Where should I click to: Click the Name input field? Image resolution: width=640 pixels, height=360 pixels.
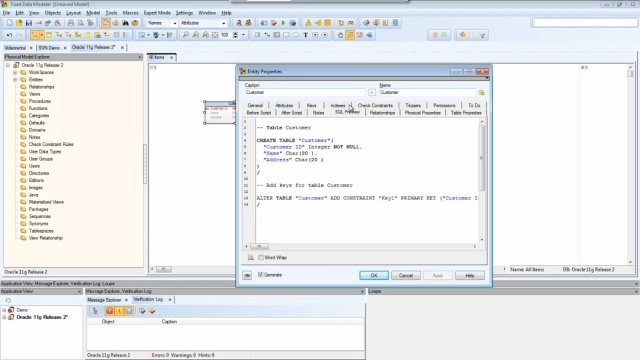coord(427,93)
